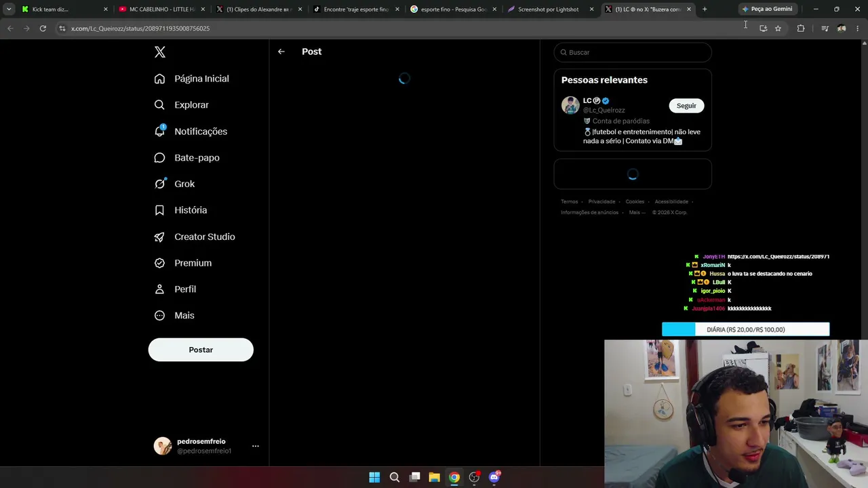Close the active LC no X tab
Screen dimensions: 868x488
tap(689, 9)
